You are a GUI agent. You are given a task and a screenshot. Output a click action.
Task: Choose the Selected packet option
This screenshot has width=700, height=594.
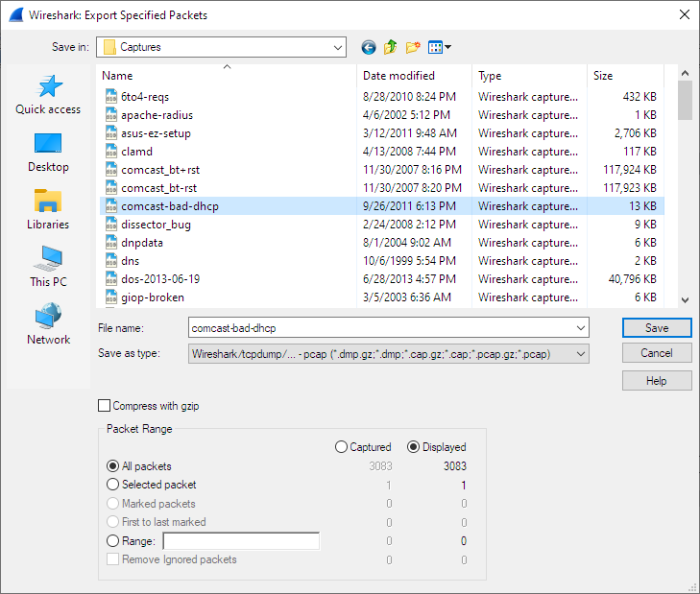pyautogui.click(x=113, y=485)
